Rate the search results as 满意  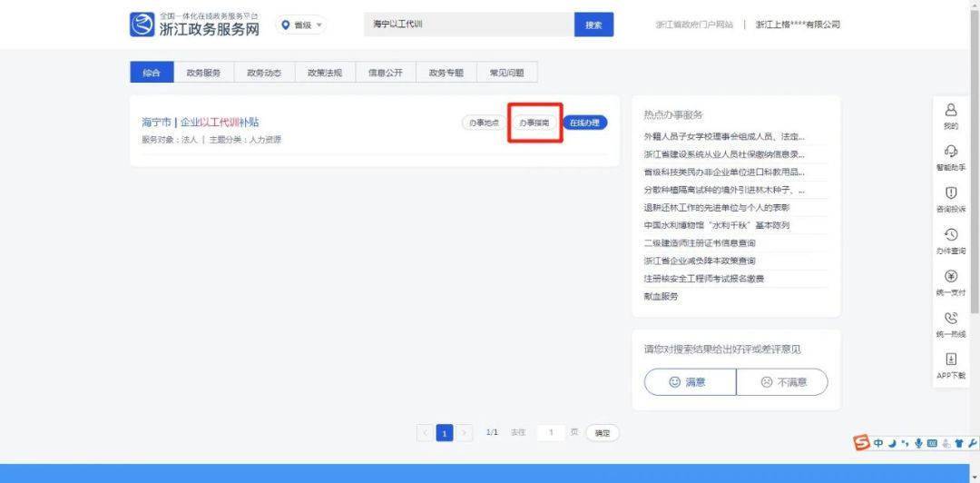pos(690,381)
